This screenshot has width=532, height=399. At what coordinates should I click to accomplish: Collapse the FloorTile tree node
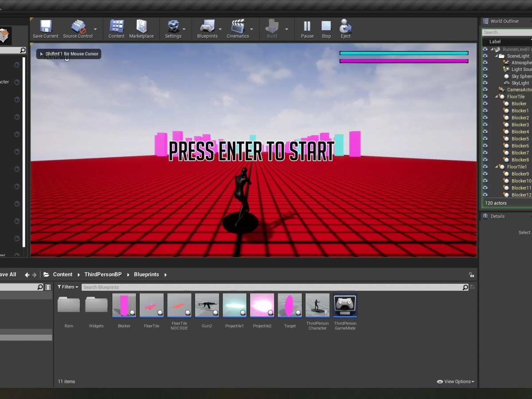tap(497, 97)
